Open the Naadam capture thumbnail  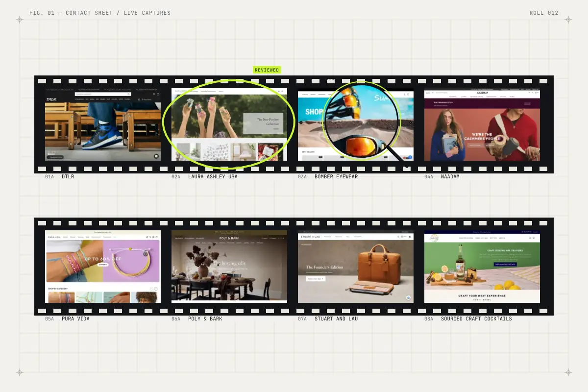tap(482, 124)
